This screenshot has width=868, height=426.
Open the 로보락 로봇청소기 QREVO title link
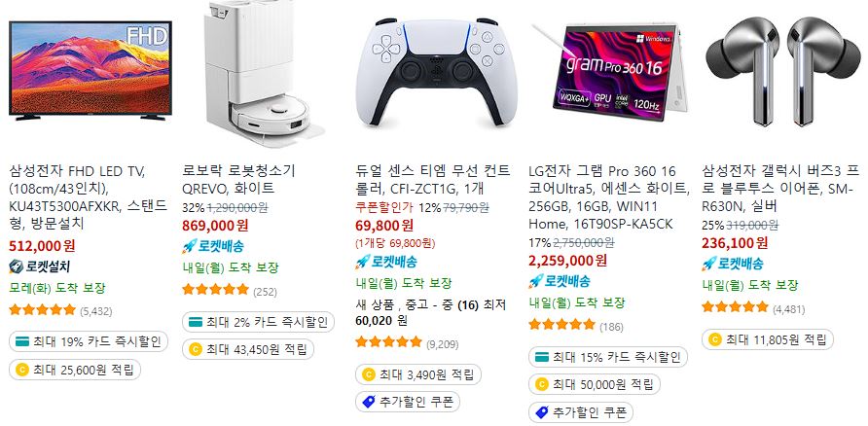[x=238, y=179]
